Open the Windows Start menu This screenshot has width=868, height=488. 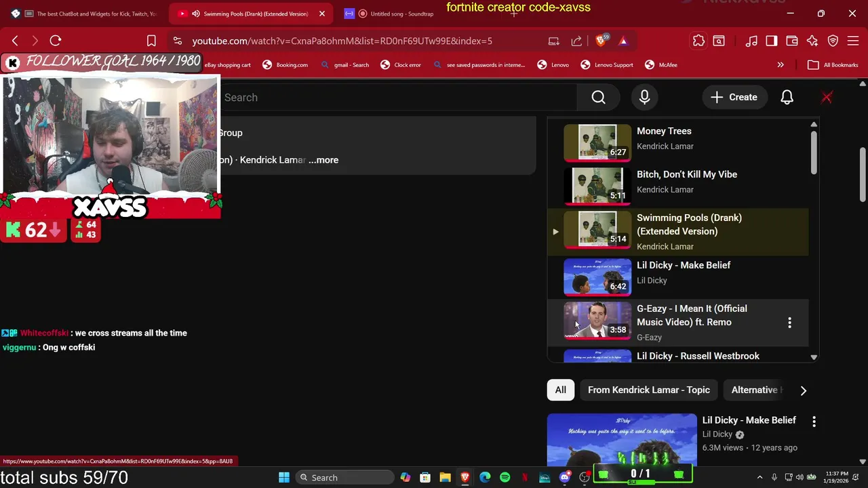coord(284,477)
